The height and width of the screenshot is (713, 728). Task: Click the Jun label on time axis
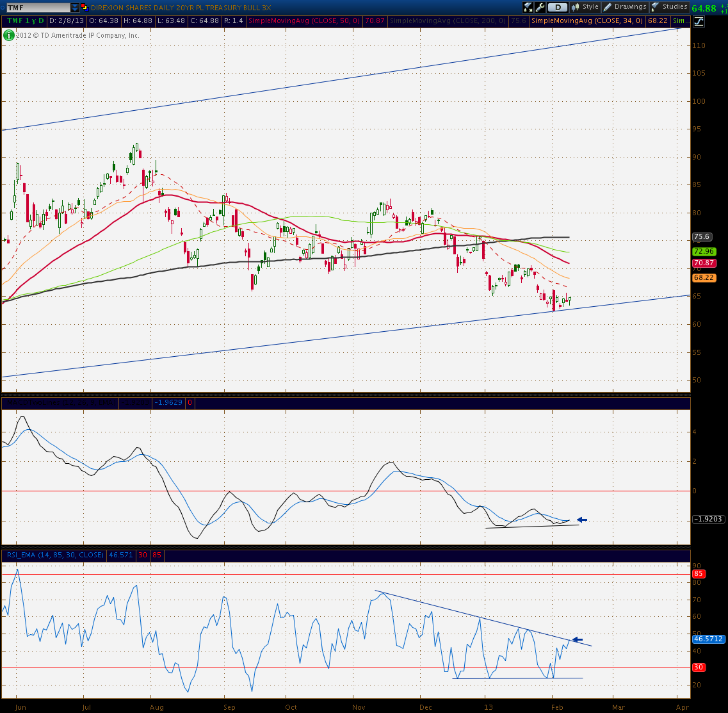click(x=20, y=707)
